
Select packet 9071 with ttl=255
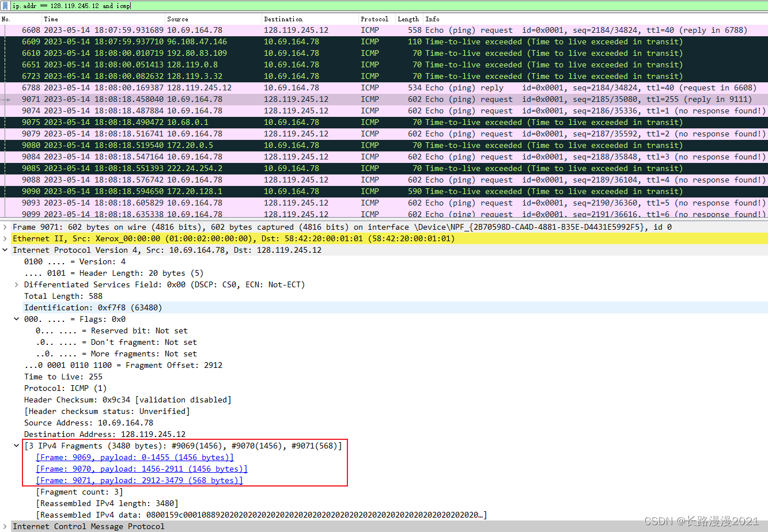click(x=384, y=99)
